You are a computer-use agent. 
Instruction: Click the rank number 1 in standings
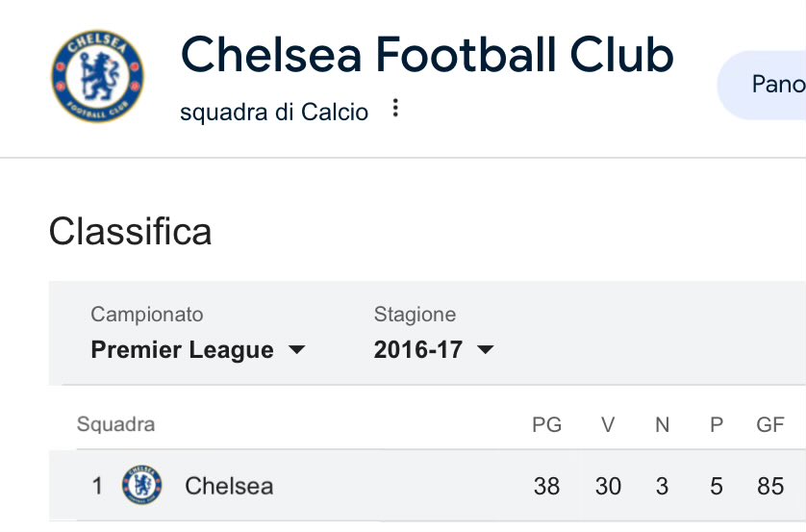tap(97, 486)
